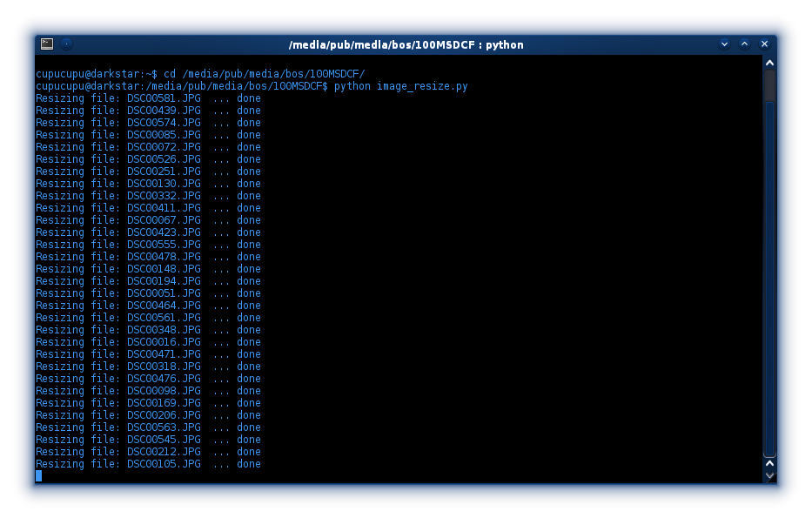Click file name DSC00464.JPG
This screenshot has height=518, width=812.
(164, 306)
